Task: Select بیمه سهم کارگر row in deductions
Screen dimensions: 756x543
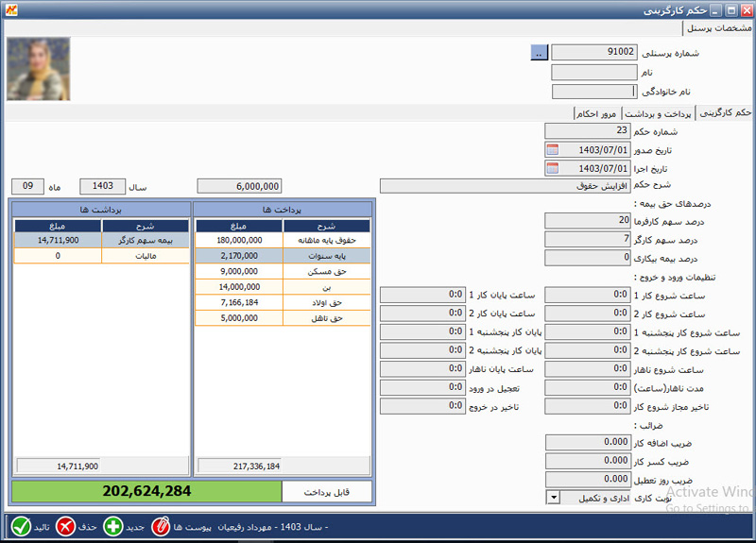Action: (102, 240)
